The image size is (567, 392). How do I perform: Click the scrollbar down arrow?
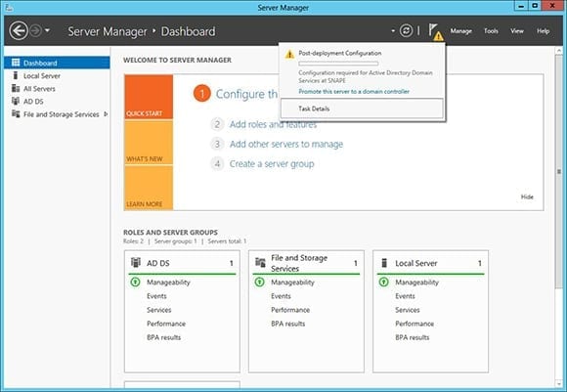[559, 384]
